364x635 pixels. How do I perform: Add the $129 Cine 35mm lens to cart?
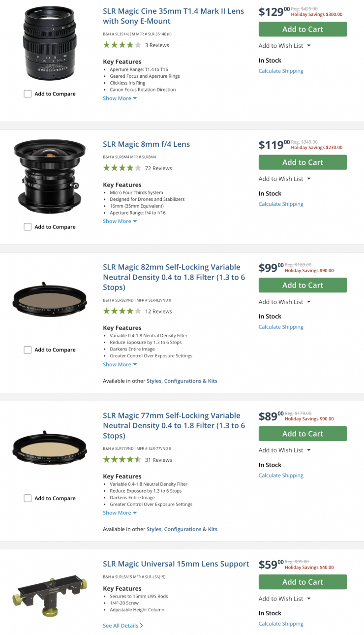[303, 29]
